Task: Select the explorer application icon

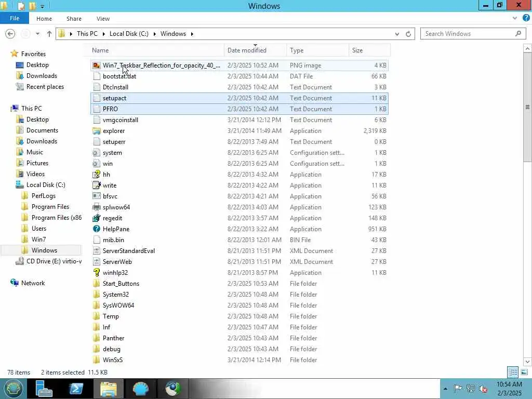Action: [96, 130]
